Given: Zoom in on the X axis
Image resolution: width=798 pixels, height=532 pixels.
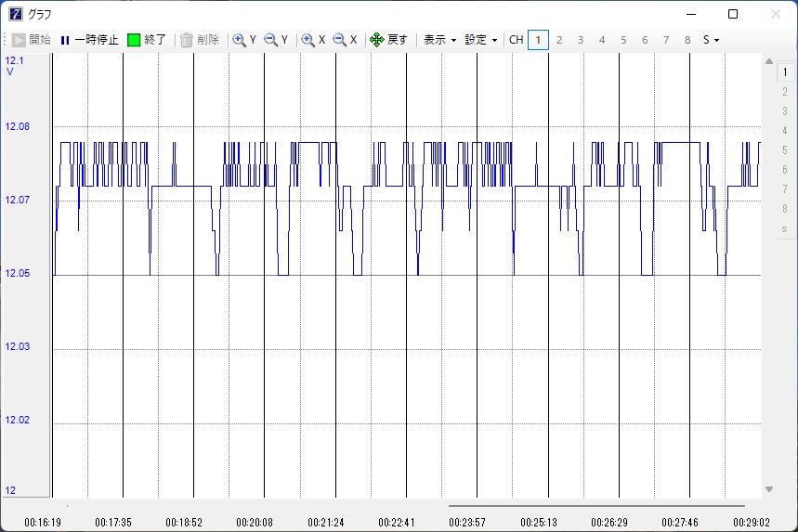Looking at the screenshot, I should pyautogui.click(x=313, y=40).
